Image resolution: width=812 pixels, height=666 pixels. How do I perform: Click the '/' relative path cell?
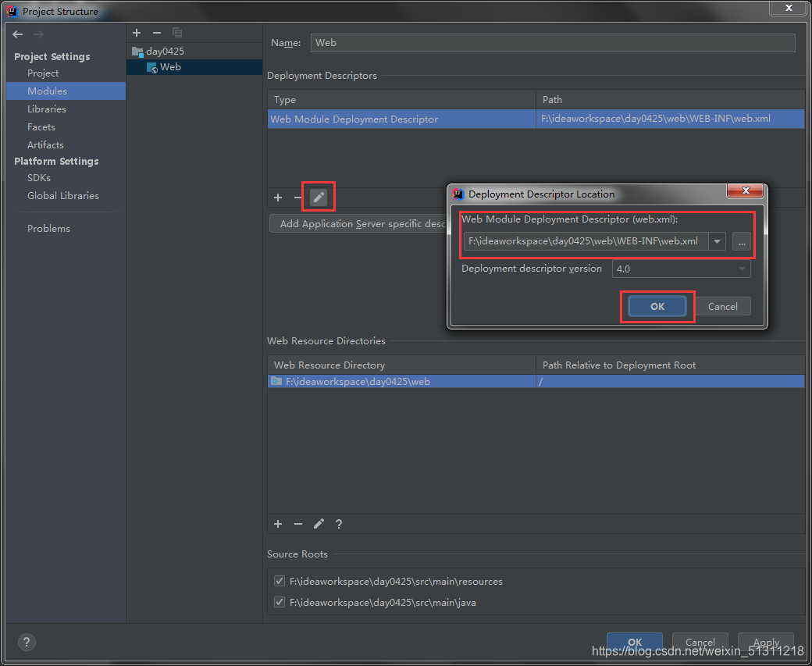(x=670, y=382)
